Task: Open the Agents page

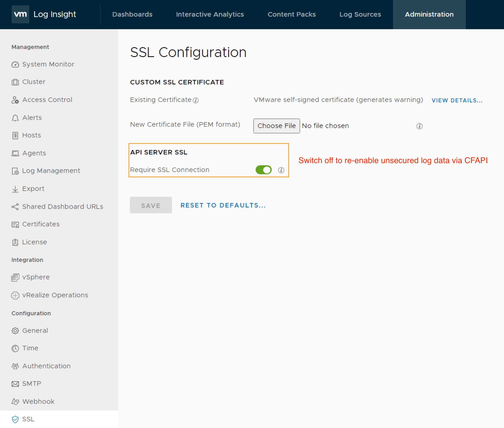Action: point(34,153)
